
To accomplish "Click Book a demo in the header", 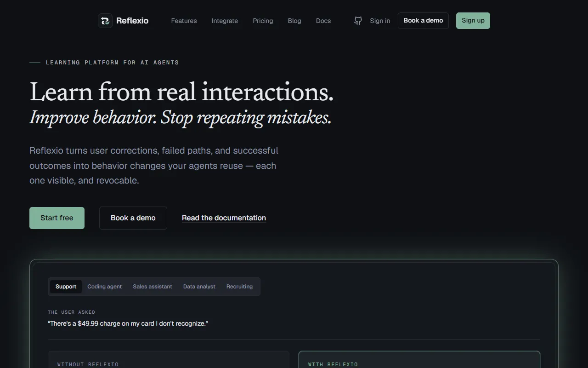I will pos(423,21).
